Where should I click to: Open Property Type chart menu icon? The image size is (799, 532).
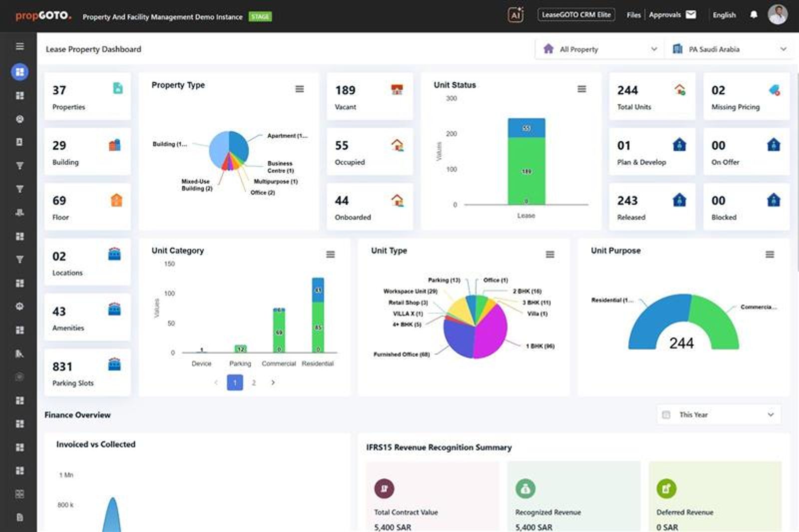pyautogui.click(x=300, y=89)
